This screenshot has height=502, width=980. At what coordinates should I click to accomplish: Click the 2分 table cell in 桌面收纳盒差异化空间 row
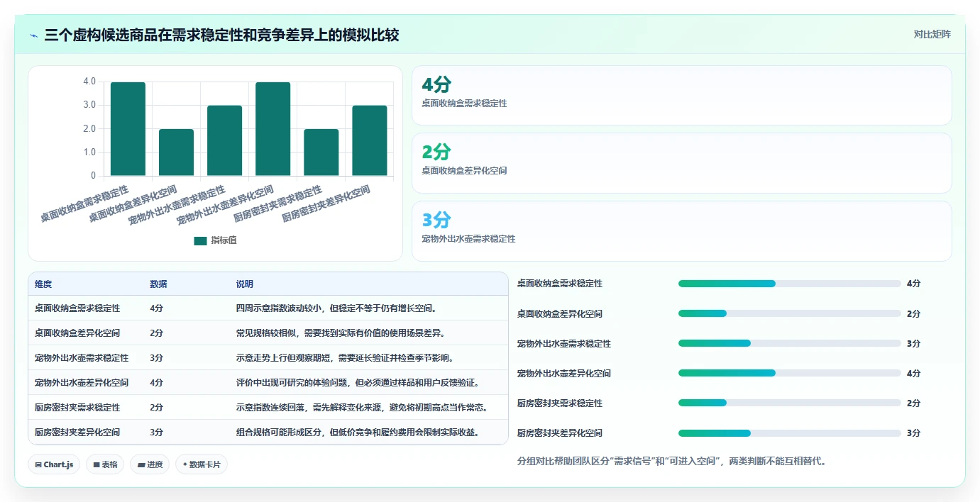coord(156,333)
